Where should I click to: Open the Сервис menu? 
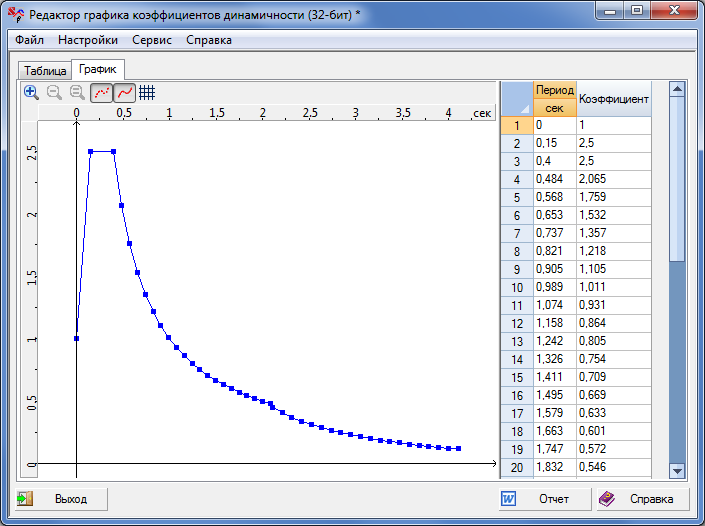[152, 40]
